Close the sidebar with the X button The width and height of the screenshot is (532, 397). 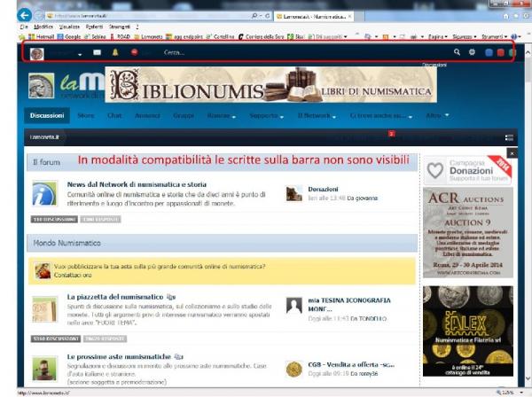click(512, 153)
